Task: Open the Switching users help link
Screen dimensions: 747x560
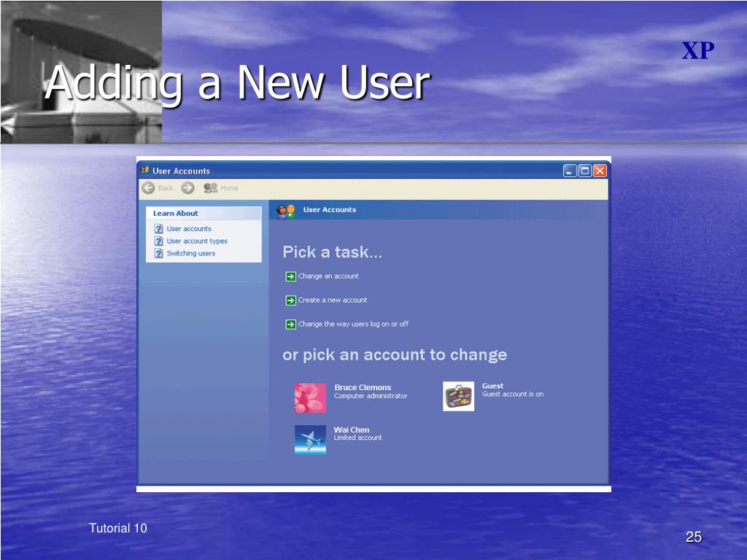Action: (x=190, y=254)
